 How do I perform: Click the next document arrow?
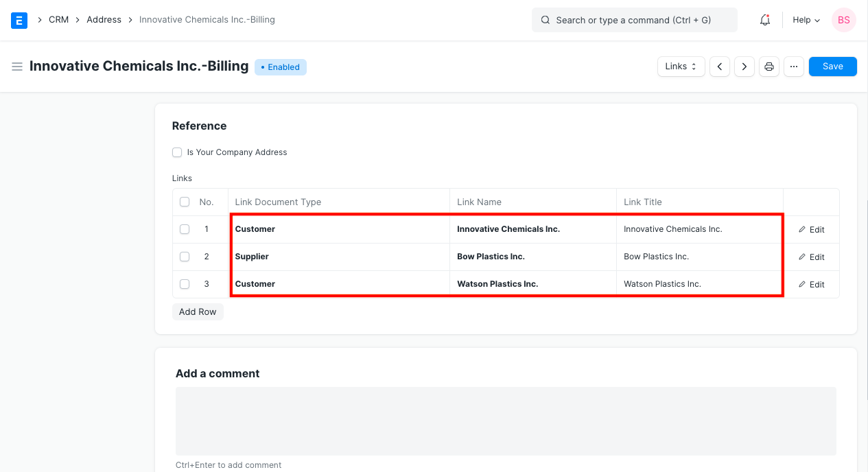[x=744, y=66]
